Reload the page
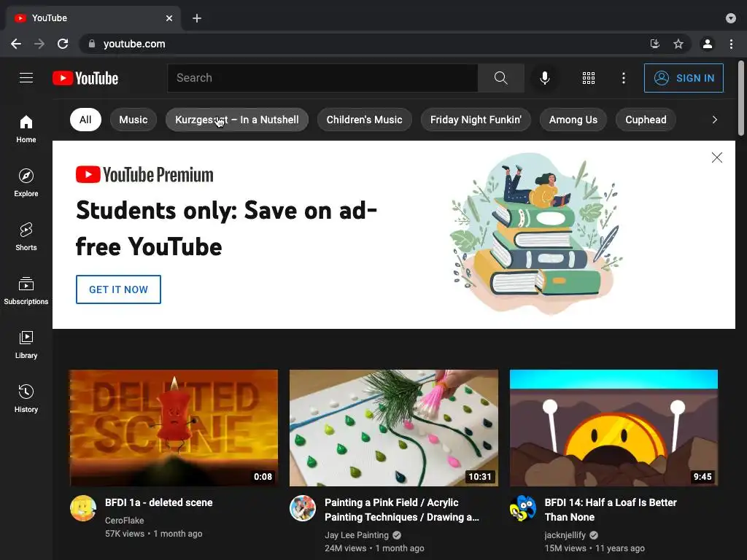 (63, 44)
